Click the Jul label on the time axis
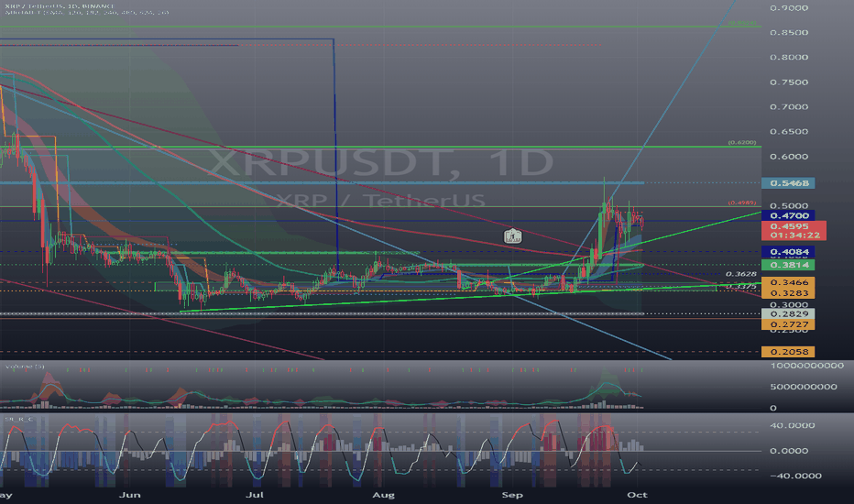 pos(255,495)
